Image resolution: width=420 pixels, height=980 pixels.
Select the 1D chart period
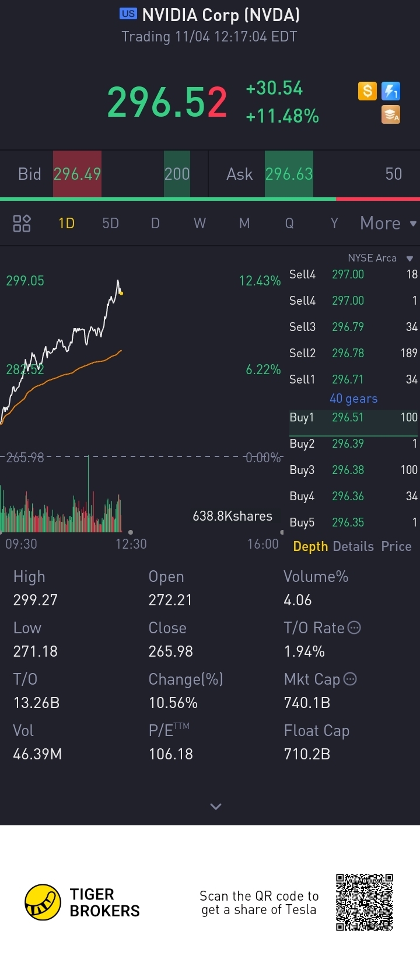click(x=66, y=223)
